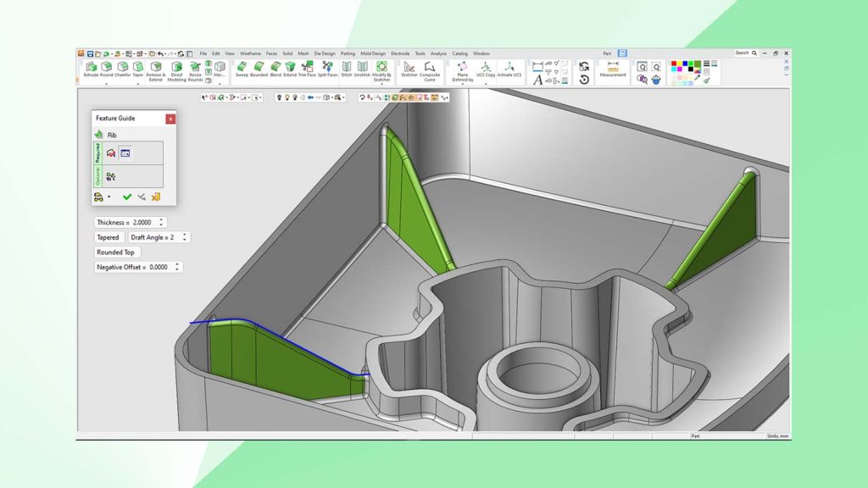Select the Extrude tool
Image resolution: width=868 pixels, height=488 pixels.
click(x=91, y=66)
